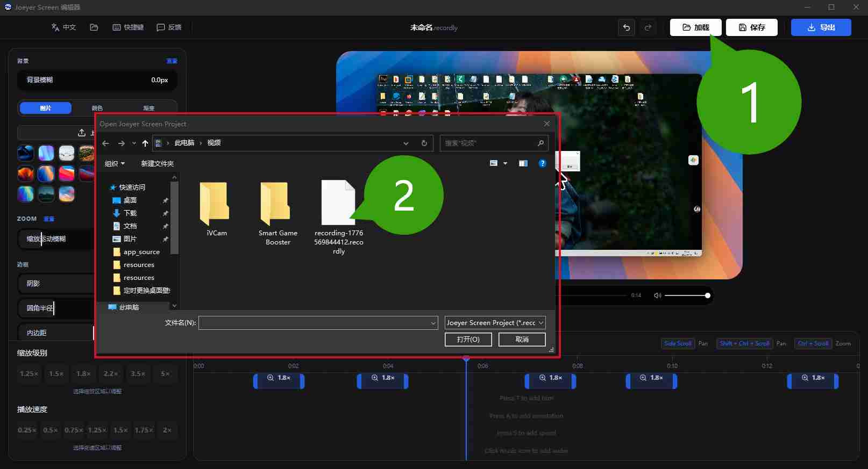Image resolution: width=868 pixels, height=469 pixels.
Task: Expand the file type filter dropdown
Action: (x=495, y=322)
